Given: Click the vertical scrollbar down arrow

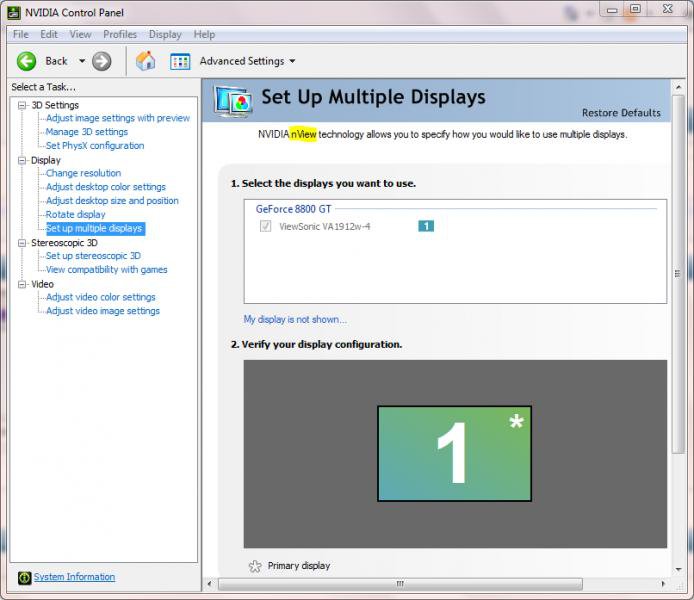Looking at the screenshot, I should tap(678, 569).
